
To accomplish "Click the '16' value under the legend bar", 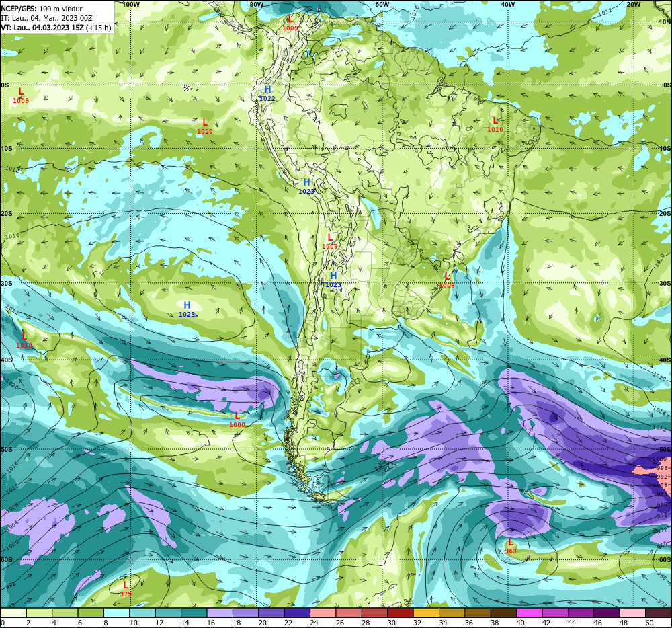I will [211, 623].
